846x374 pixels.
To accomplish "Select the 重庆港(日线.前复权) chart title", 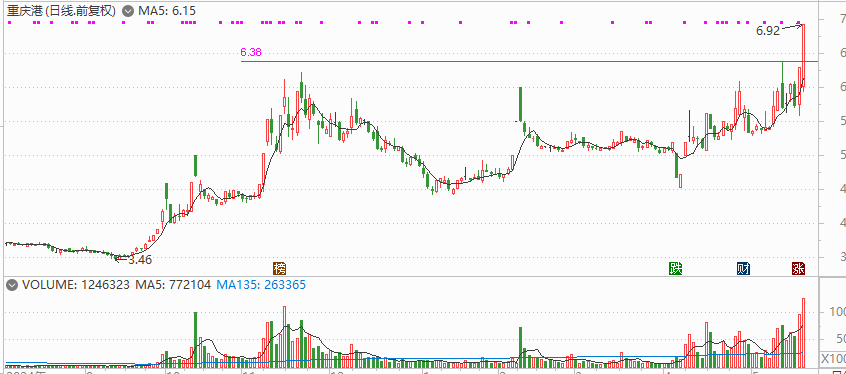I will 62,10.
